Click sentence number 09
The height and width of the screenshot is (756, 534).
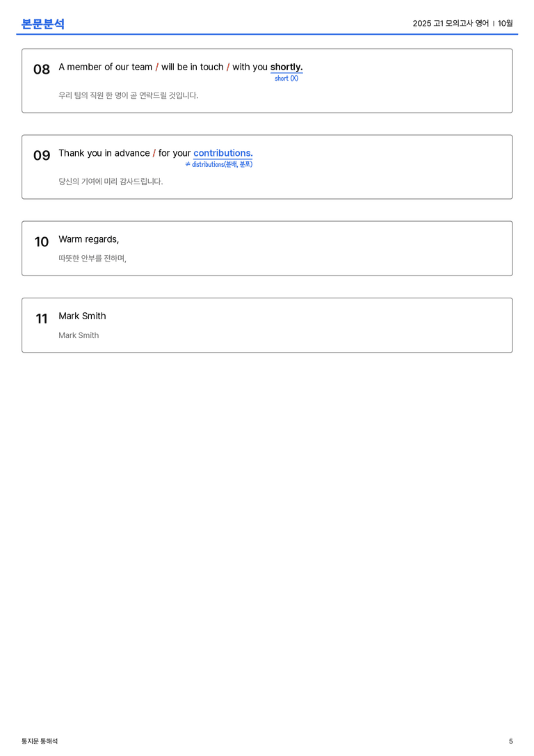[42, 155]
